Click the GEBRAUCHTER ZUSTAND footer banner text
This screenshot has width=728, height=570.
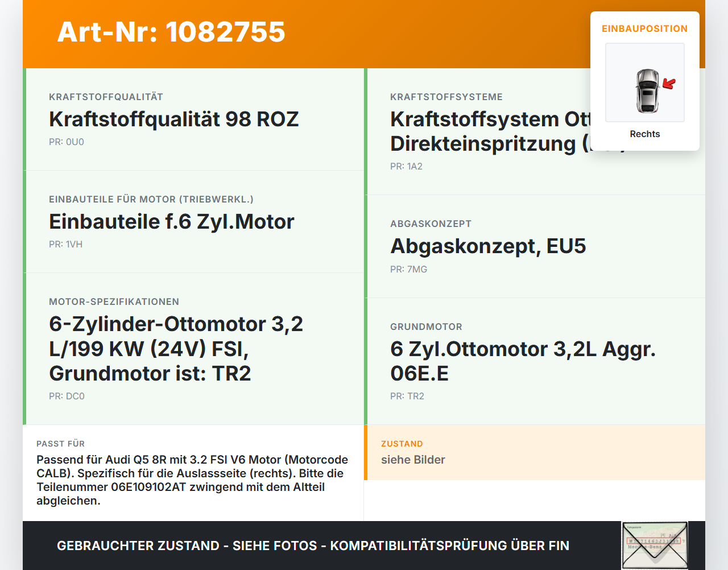313,546
